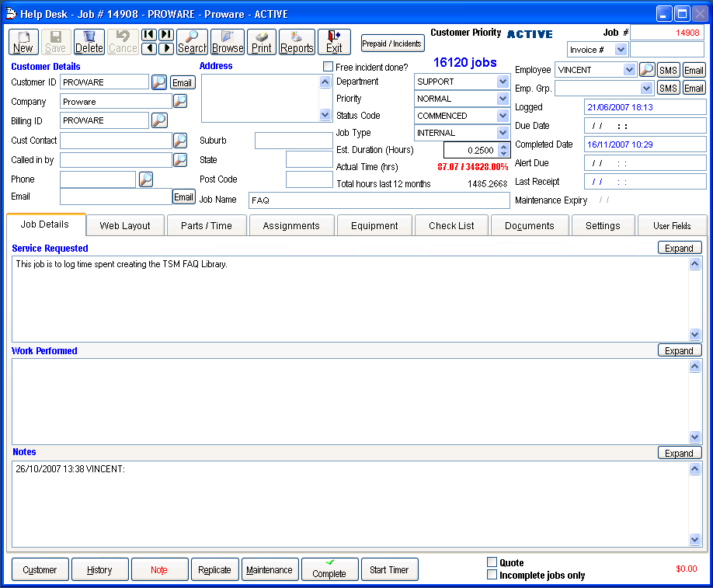Toggle Incomplete jobs only checkbox
This screenshot has height=588, width=713.
pyautogui.click(x=492, y=575)
